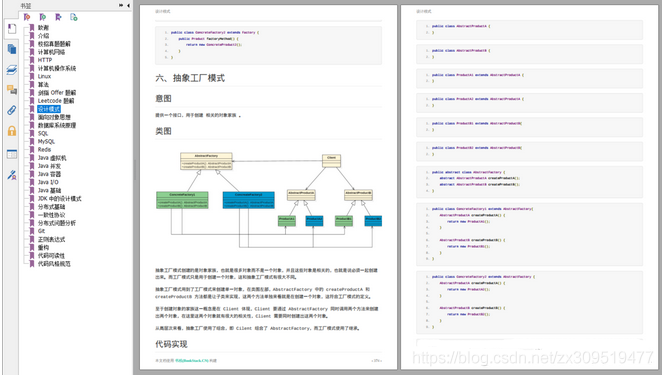Screen dimensions: 663x376
Task: Open the Layers side panel
Action: pyautogui.click(x=12, y=69)
